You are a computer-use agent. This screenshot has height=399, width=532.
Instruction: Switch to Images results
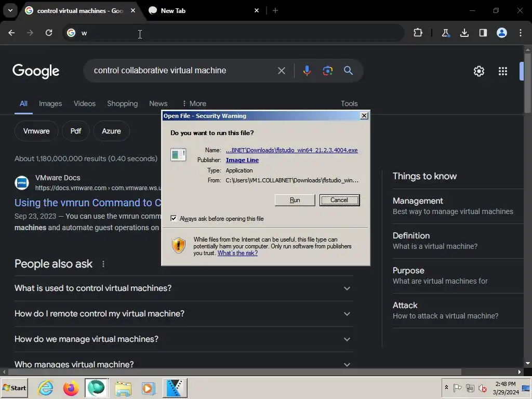pos(50,103)
